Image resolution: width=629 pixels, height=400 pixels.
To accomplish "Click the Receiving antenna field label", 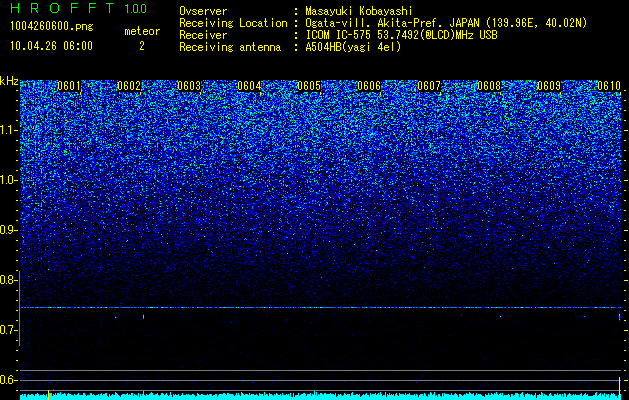I will [x=230, y=47].
